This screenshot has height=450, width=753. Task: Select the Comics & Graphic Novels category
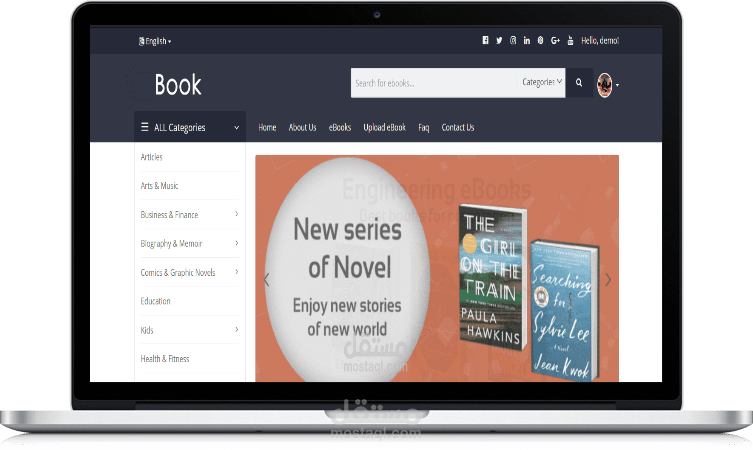point(178,272)
